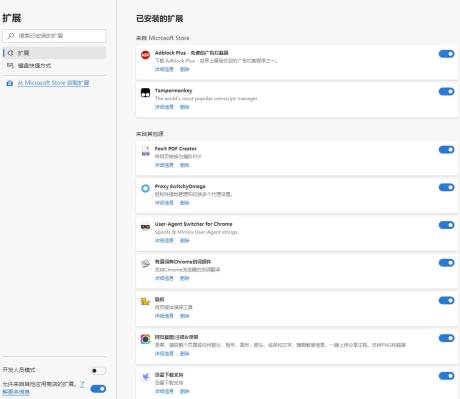Open Tampermonkey details link
Viewport: 460px width, 399px height.
coord(164,107)
